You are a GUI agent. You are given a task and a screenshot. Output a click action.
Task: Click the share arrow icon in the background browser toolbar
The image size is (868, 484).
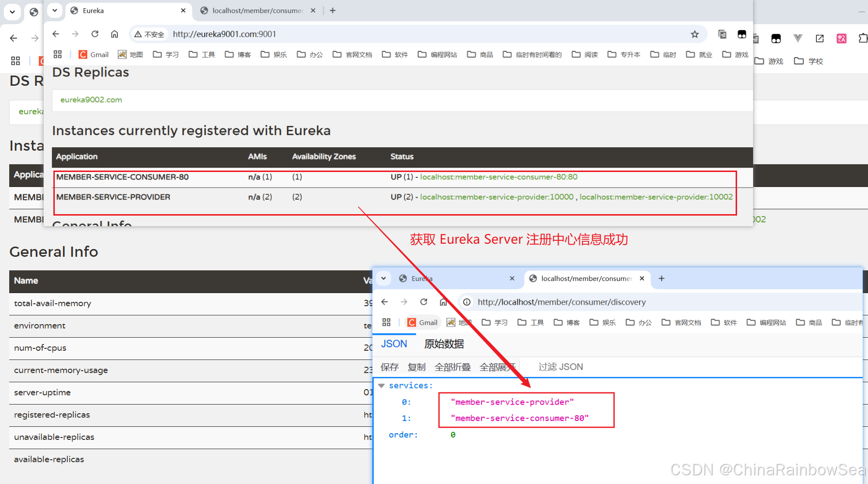point(820,39)
